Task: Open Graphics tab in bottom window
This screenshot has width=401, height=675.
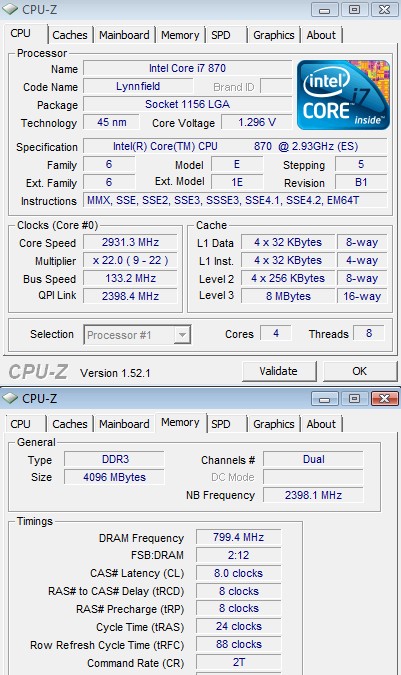Action: 274,424
